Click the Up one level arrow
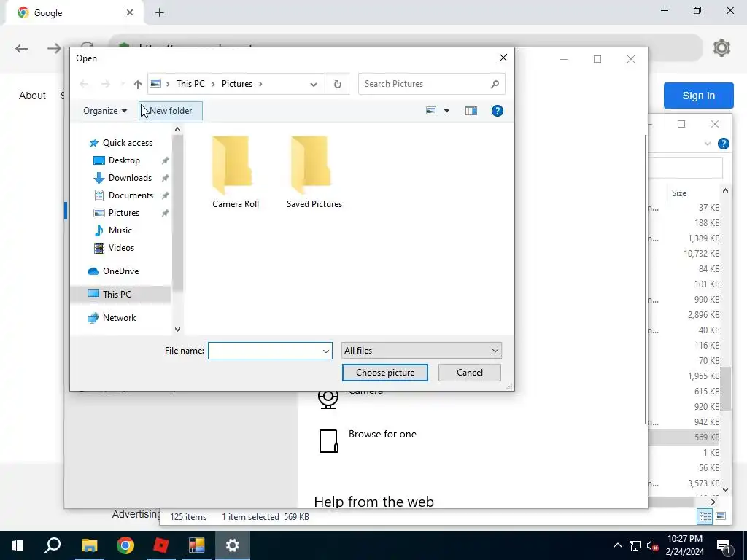 138,85
